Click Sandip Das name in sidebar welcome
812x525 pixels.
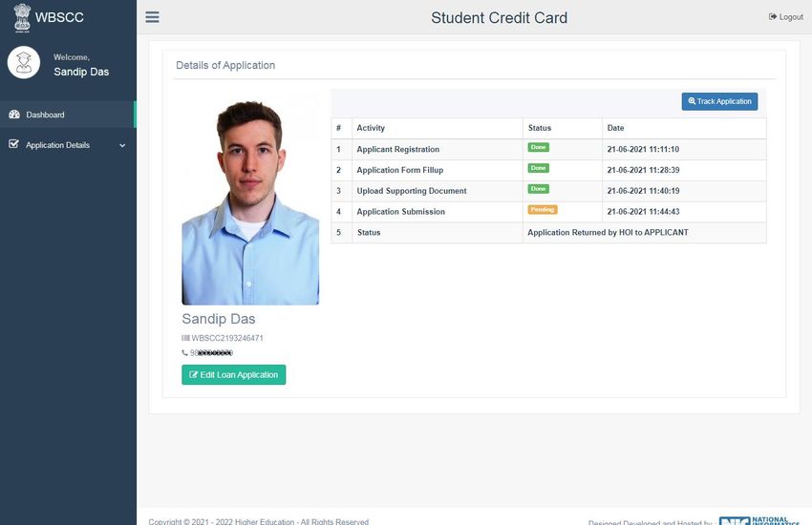[x=81, y=72]
